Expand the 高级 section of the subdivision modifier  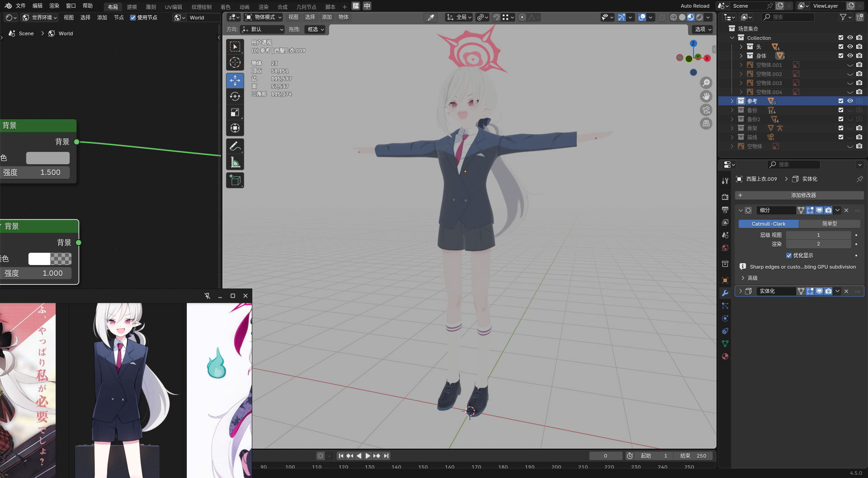743,278
